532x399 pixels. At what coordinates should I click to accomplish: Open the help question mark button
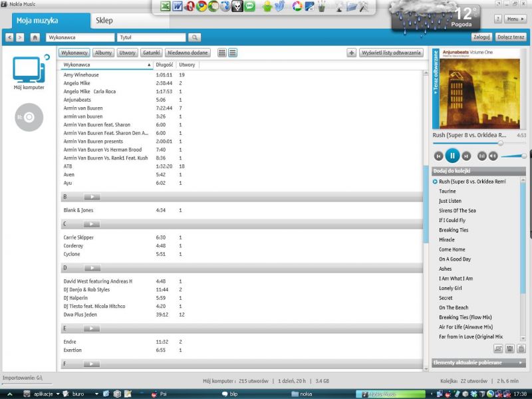(x=497, y=19)
